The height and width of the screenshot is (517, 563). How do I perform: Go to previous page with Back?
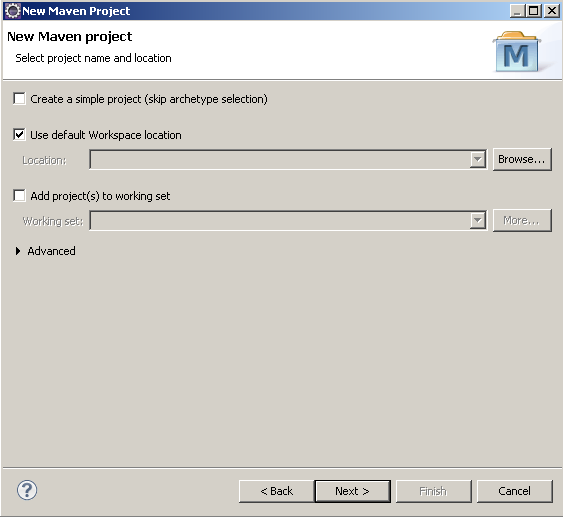276,491
